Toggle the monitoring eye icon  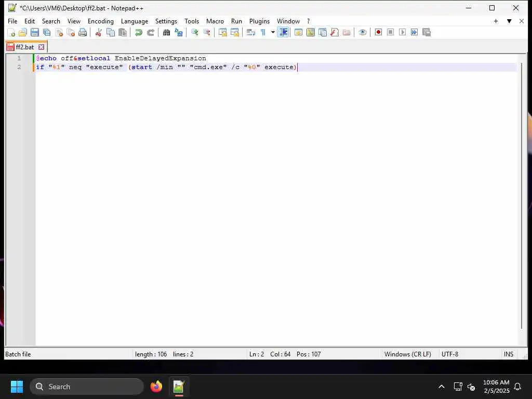pos(362,33)
